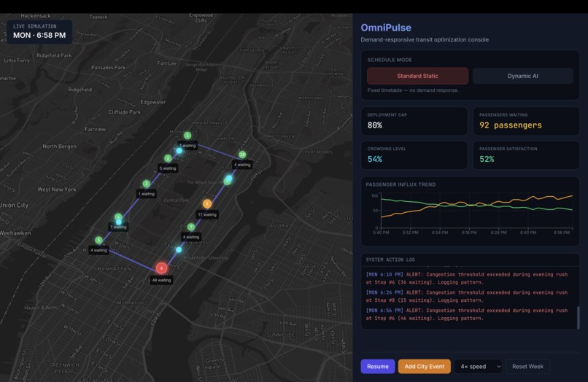Click the MON · 6:58 PM live simulation clock
588x382 pixels.
pyautogui.click(x=39, y=35)
